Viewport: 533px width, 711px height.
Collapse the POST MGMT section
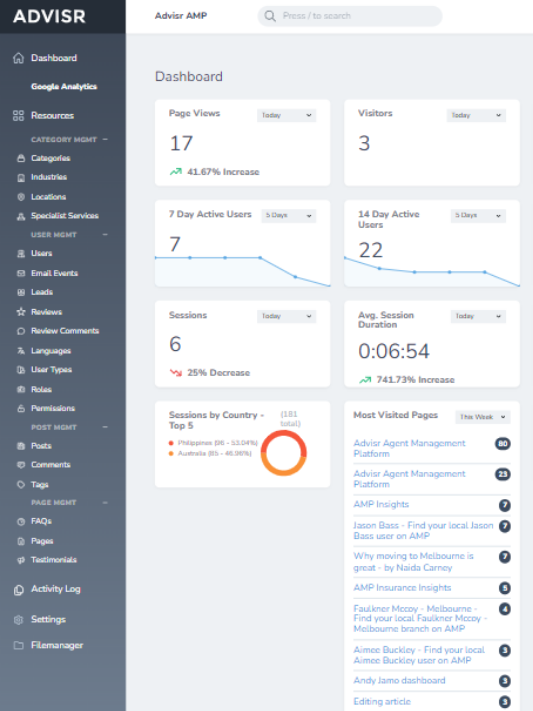click(105, 427)
